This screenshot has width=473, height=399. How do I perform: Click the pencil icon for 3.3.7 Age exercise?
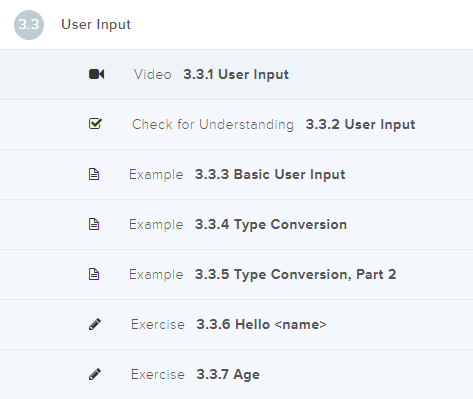click(95, 374)
